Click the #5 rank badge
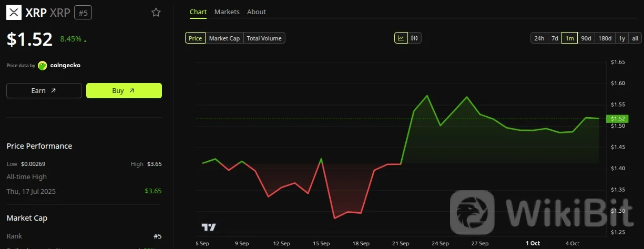Viewport: 644px width, 249px height. click(x=83, y=13)
